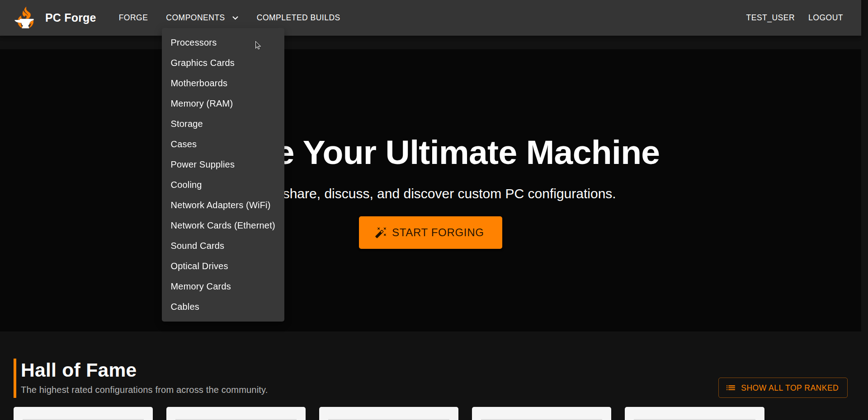This screenshot has height=420, width=868.
Task: Collapse the Components dropdown chevron
Action: pos(235,18)
